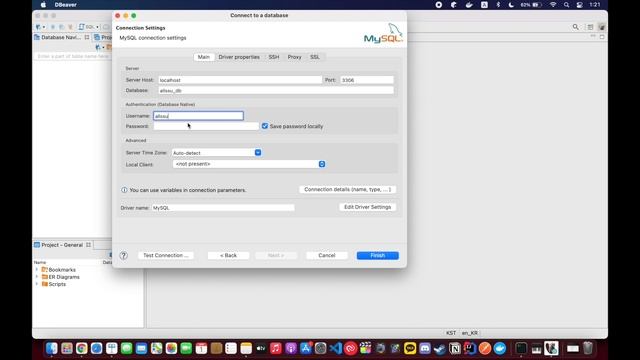Open Music app from the dock
This screenshot has width=640, height=360.
click(x=276, y=348)
